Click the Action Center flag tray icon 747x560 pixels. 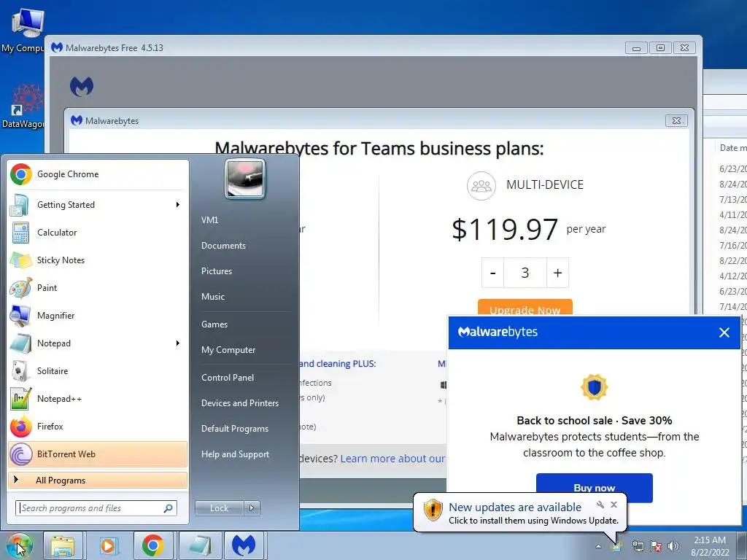(x=656, y=546)
